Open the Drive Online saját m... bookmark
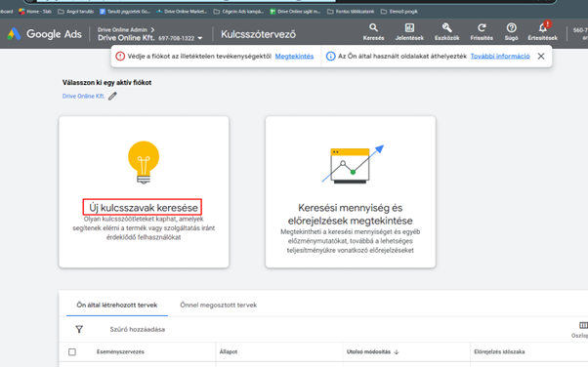The width and height of the screenshot is (588, 367). coord(295,12)
